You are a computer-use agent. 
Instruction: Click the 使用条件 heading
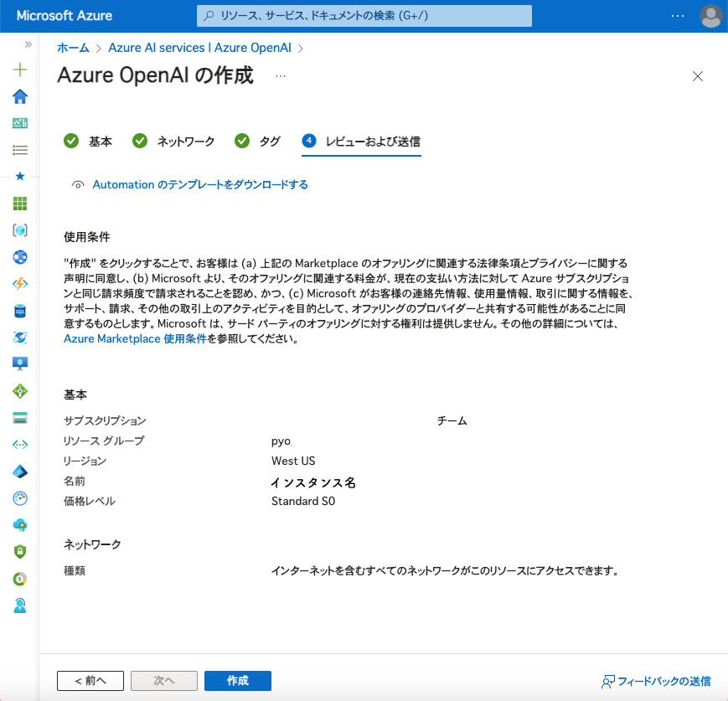[87, 237]
